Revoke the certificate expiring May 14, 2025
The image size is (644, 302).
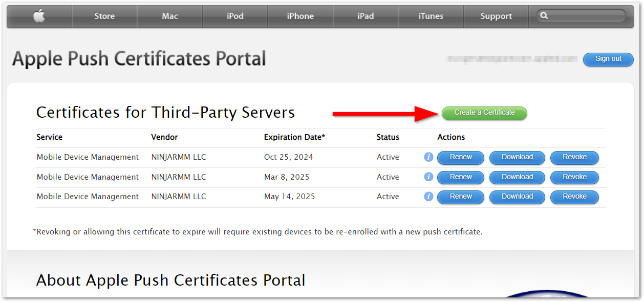(x=574, y=197)
